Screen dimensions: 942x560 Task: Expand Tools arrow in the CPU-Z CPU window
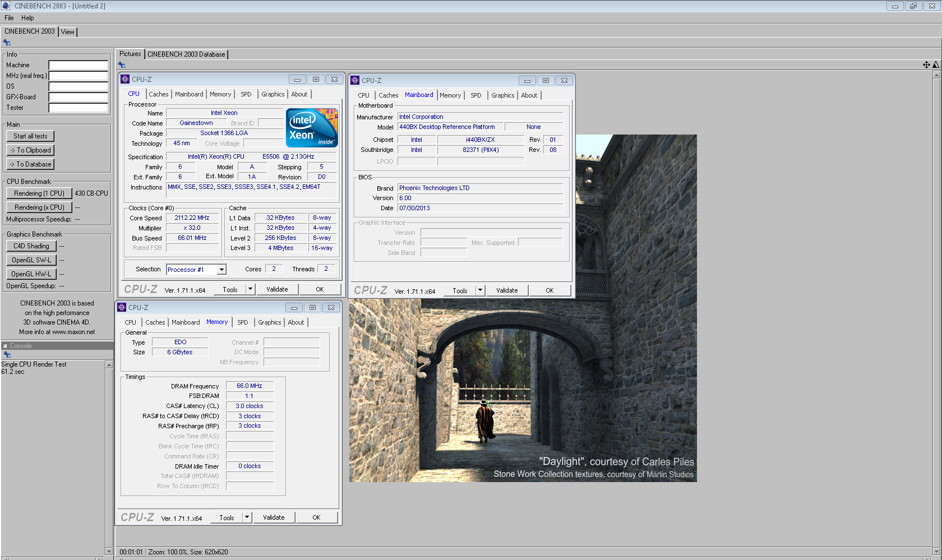point(251,289)
